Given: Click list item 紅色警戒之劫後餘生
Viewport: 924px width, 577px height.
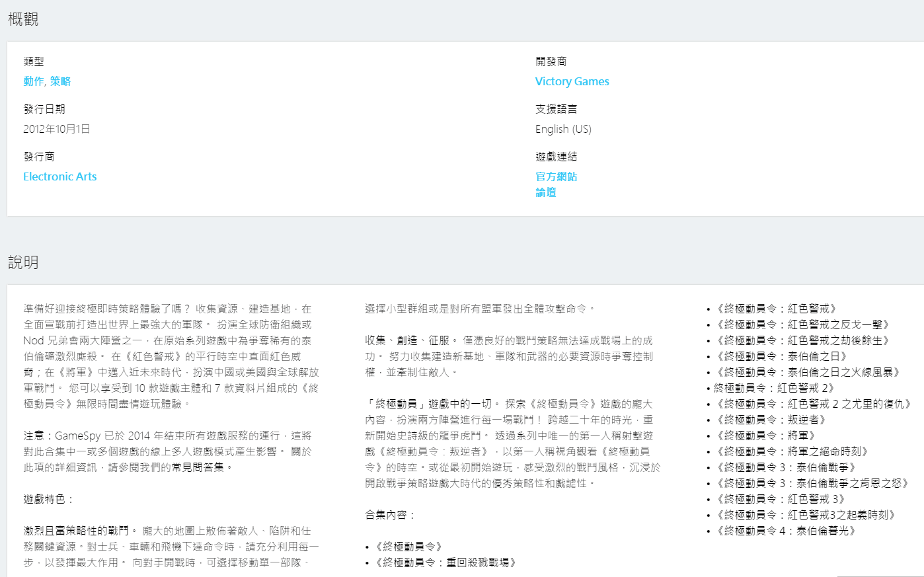Looking at the screenshot, I should click(803, 340).
